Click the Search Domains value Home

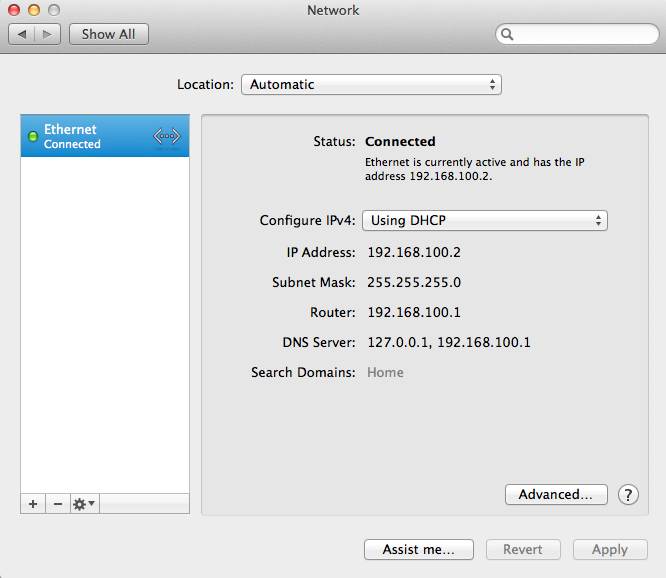click(x=385, y=372)
